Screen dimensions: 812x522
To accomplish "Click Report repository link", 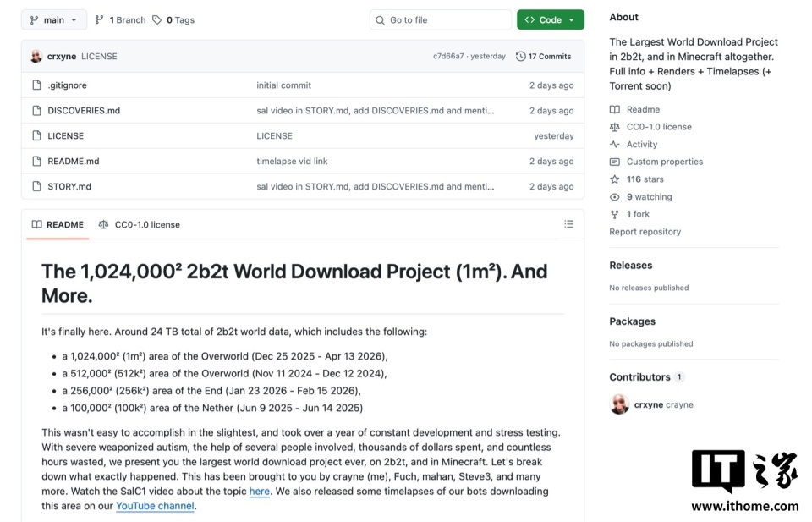I will click(x=645, y=232).
